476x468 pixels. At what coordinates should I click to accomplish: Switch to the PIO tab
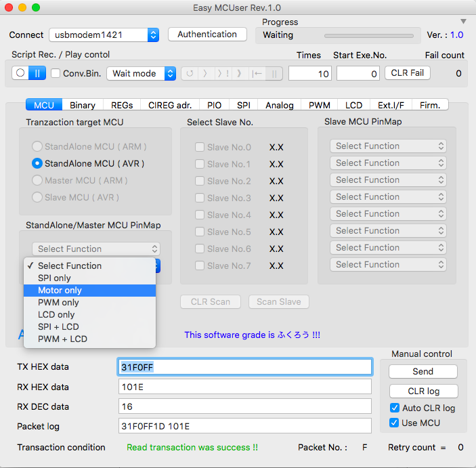(x=215, y=105)
